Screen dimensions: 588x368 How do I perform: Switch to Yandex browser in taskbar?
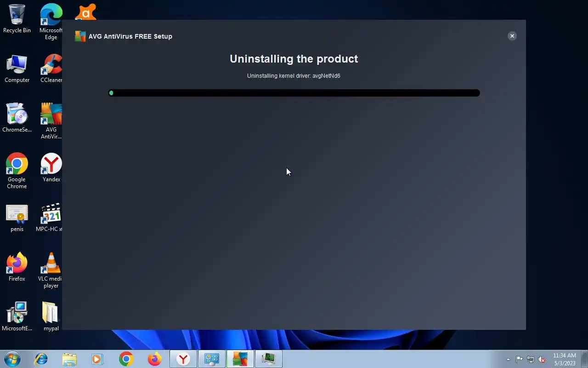pyautogui.click(x=183, y=359)
